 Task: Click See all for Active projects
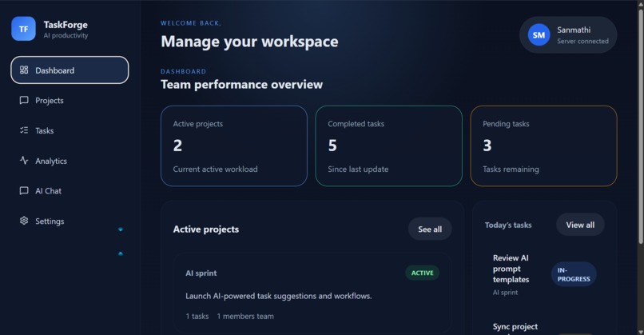click(430, 229)
